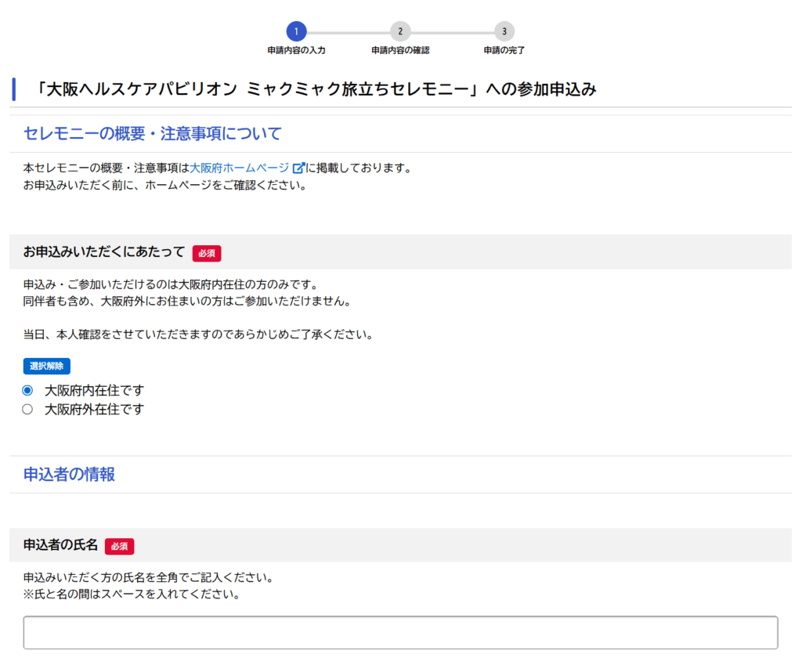Click the お申込みいただくにあたって field label
The width and height of the screenshot is (802, 672).
104,252
